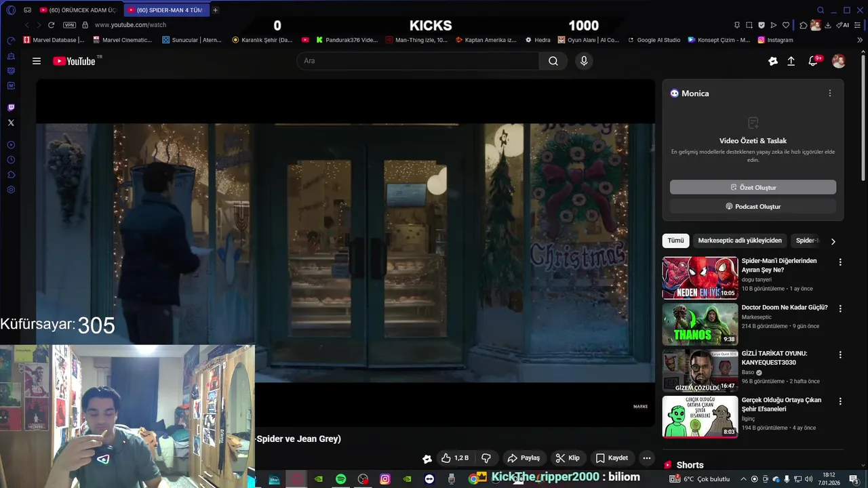868x488 pixels.
Task: Open the Monica AI icon in YouTube header
Action: click(773, 61)
